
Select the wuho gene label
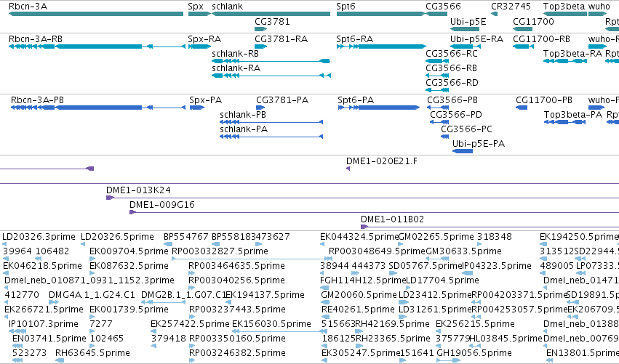(x=599, y=7)
